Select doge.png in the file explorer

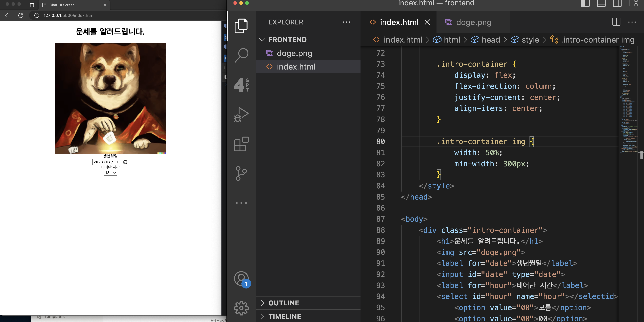(x=294, y=53)
